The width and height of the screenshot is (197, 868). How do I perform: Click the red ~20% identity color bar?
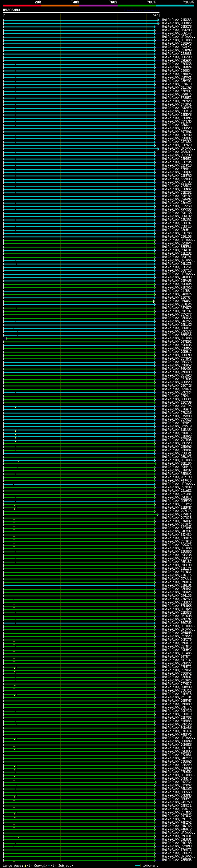click(x=22, y=6)
